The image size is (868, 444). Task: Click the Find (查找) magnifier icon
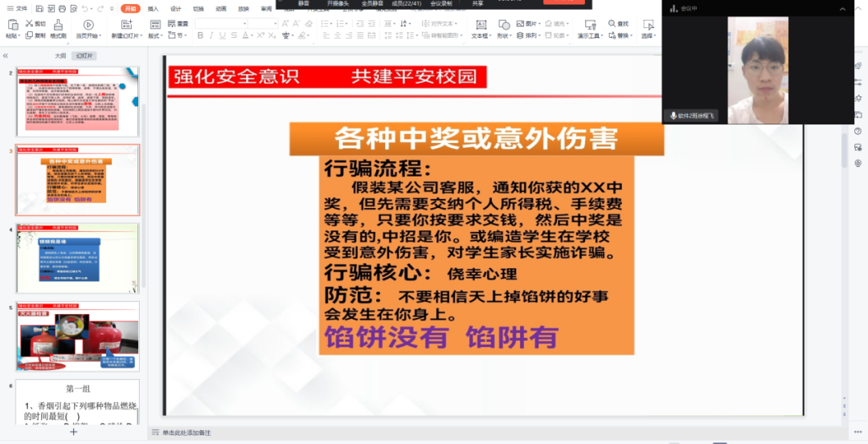(x=612, y=24)
